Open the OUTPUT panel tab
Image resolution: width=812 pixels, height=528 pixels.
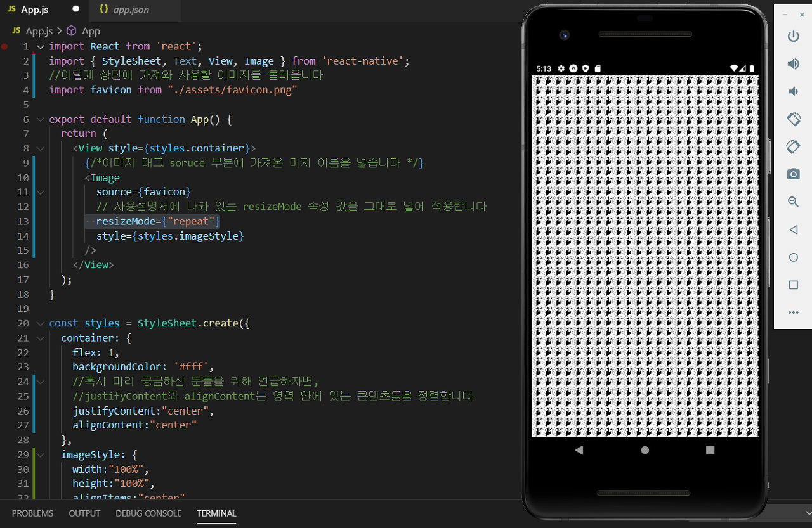84,513
